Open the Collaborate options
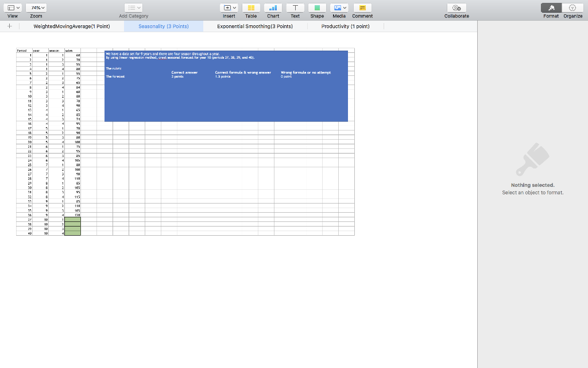Screen dimensions: 588x368 click(456, 7)
